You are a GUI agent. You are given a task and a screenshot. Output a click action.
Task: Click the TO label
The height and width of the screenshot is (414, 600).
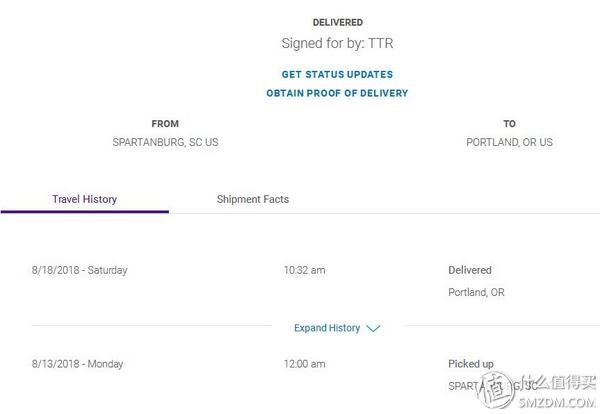pyautogui.click(x=509, y=124)
